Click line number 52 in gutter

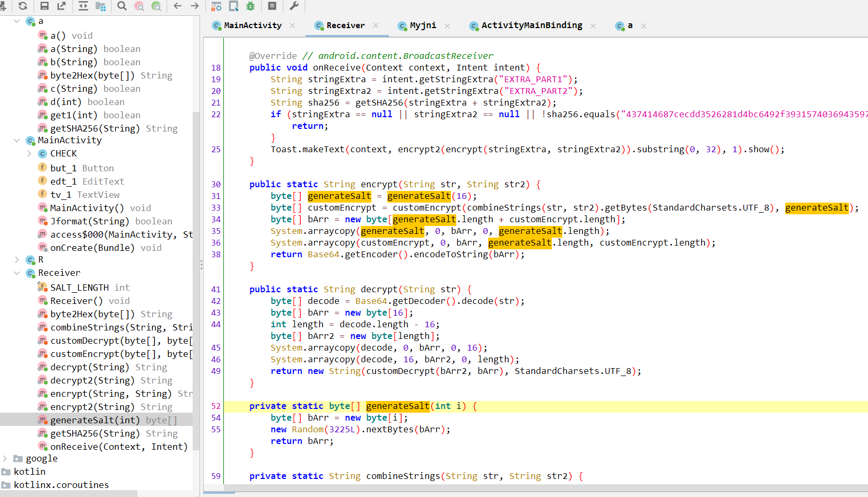(x=216, y=406)
